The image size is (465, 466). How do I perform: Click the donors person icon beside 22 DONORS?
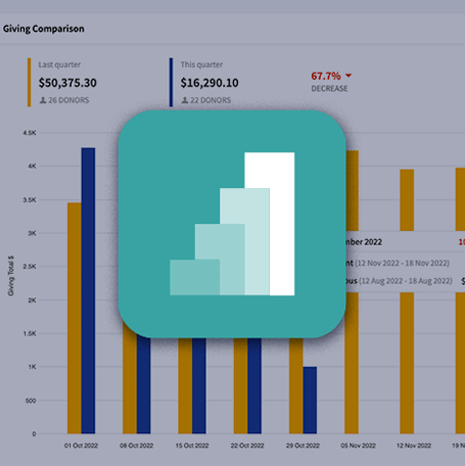[185, 100]
